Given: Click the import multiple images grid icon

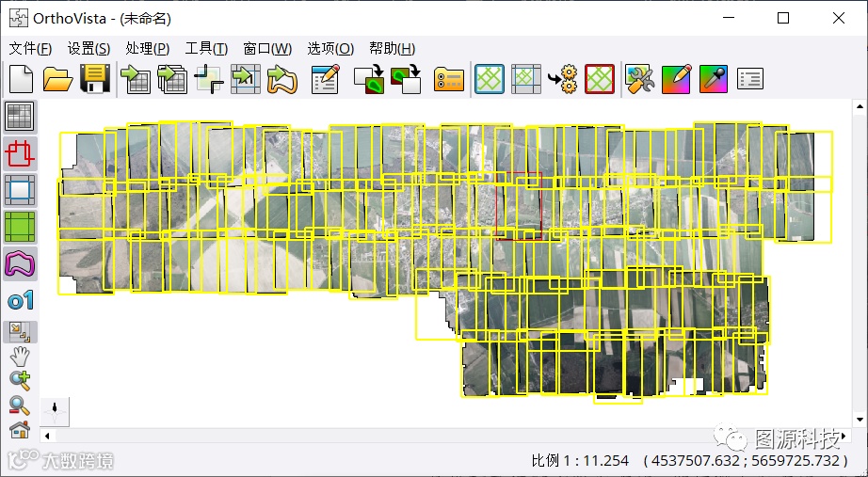Looking at the screenshot, I should 172,79.
